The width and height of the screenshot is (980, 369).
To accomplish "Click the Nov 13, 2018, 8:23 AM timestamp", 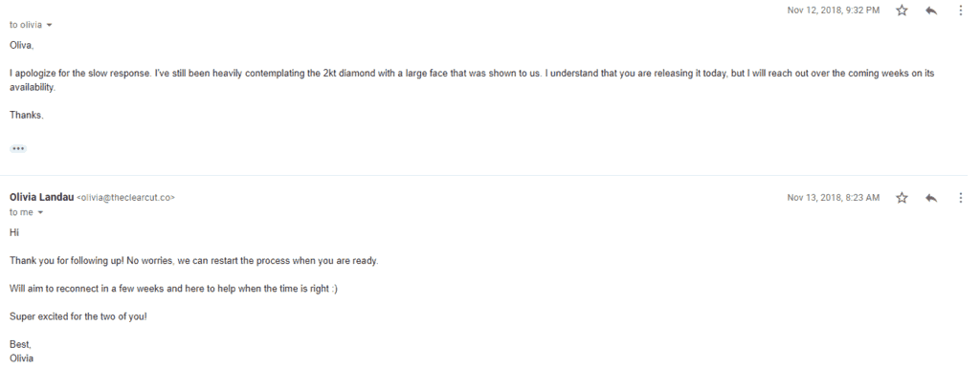I will click(x=834, y=198).
